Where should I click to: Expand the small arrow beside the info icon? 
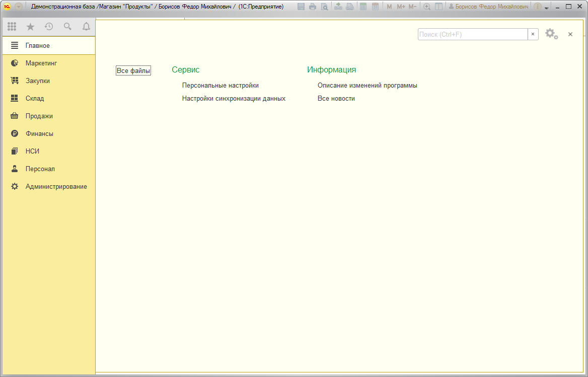click(546, 8)
